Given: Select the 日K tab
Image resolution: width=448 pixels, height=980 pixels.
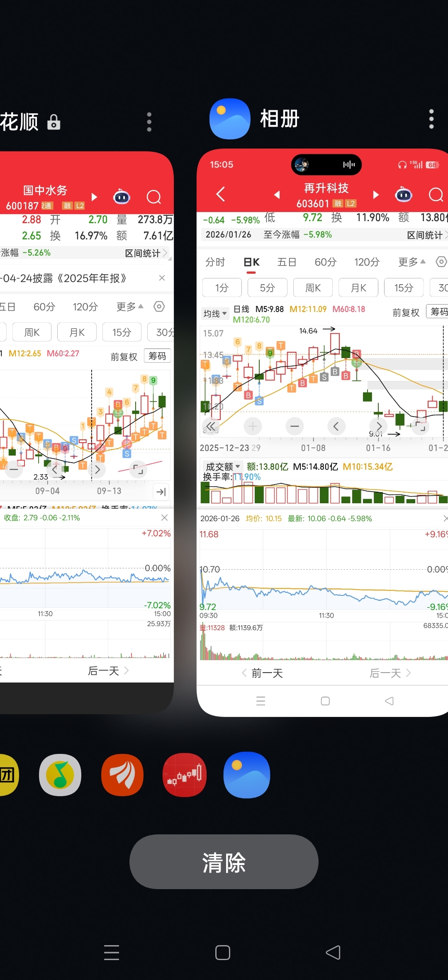Looking at the screenshot, I should pyautogui.click(x=251, y=262).
